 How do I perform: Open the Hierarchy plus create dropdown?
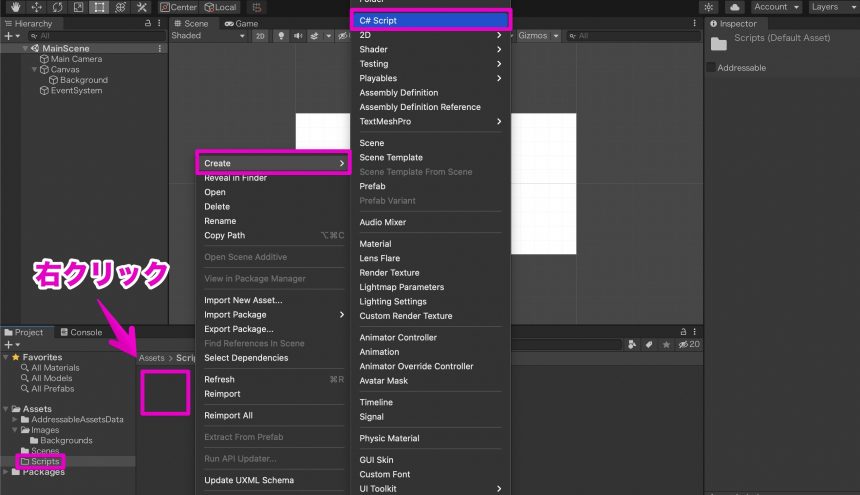(x=12, y=36)
